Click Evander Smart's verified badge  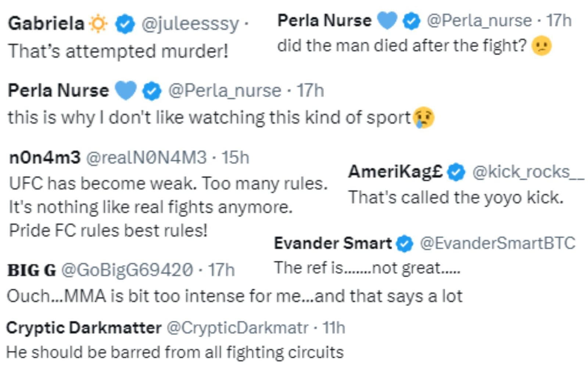tap(405, 244)
